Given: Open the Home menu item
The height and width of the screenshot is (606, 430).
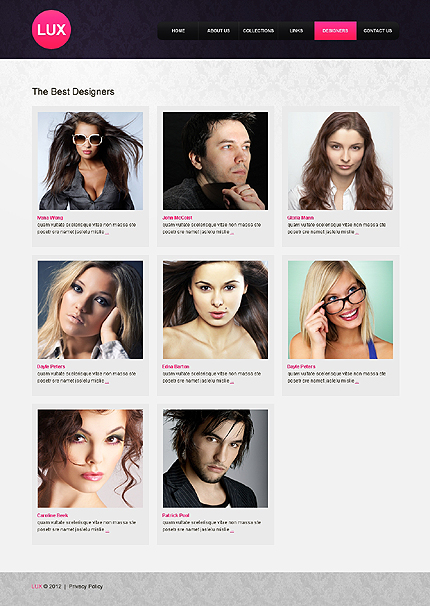Looking at the screenshot, I should click(x=178, y=31).
